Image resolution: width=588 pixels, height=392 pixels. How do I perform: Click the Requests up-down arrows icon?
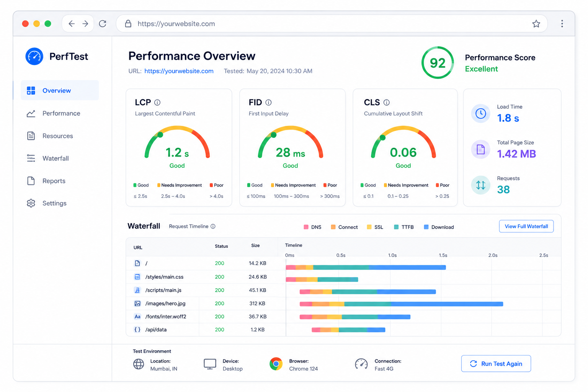tap(480, 185)
